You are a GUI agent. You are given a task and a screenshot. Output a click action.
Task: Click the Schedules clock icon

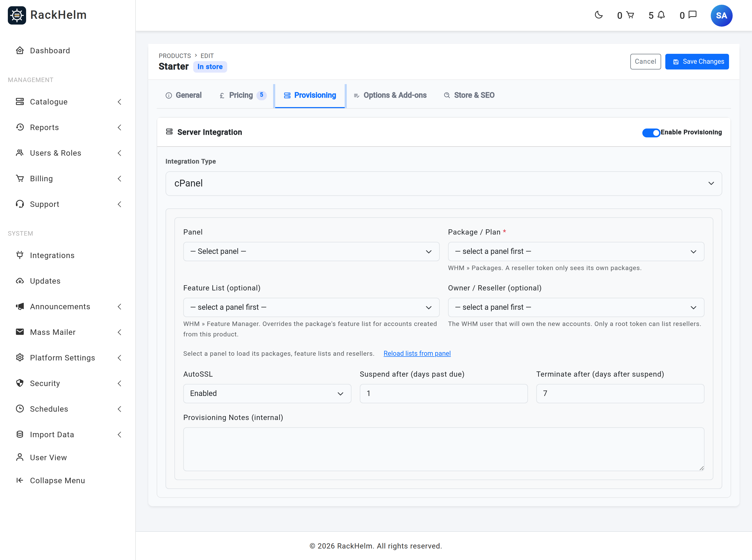pyautogui.click(x=20, y=409)
